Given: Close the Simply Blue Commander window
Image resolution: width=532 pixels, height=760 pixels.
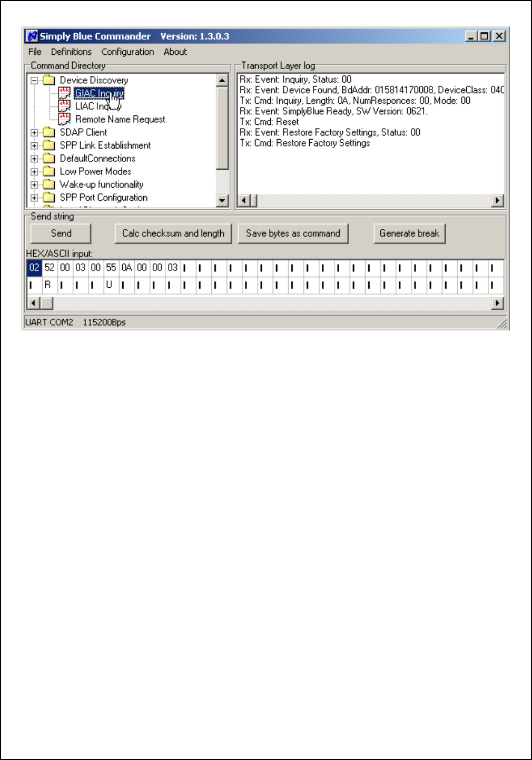Looking at the screenshot, I should (499, 36).
